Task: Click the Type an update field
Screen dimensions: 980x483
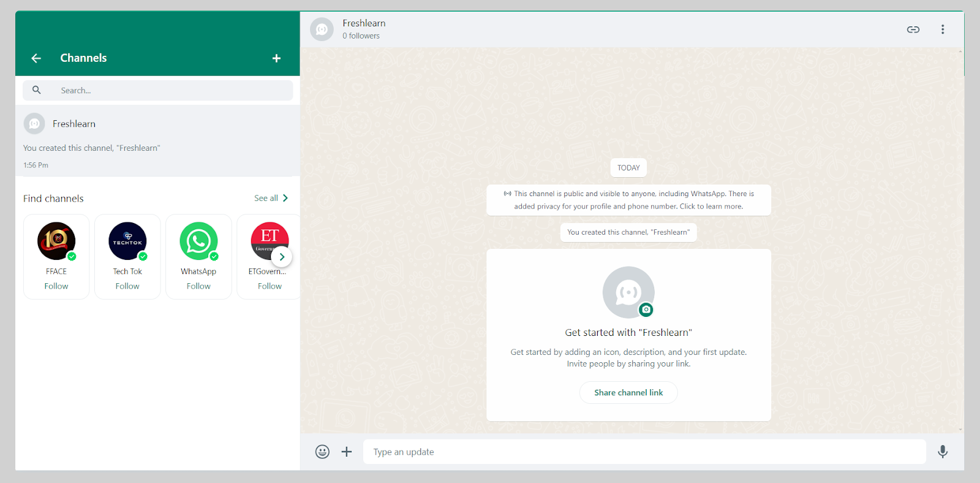Action: (x=644, y=452)
